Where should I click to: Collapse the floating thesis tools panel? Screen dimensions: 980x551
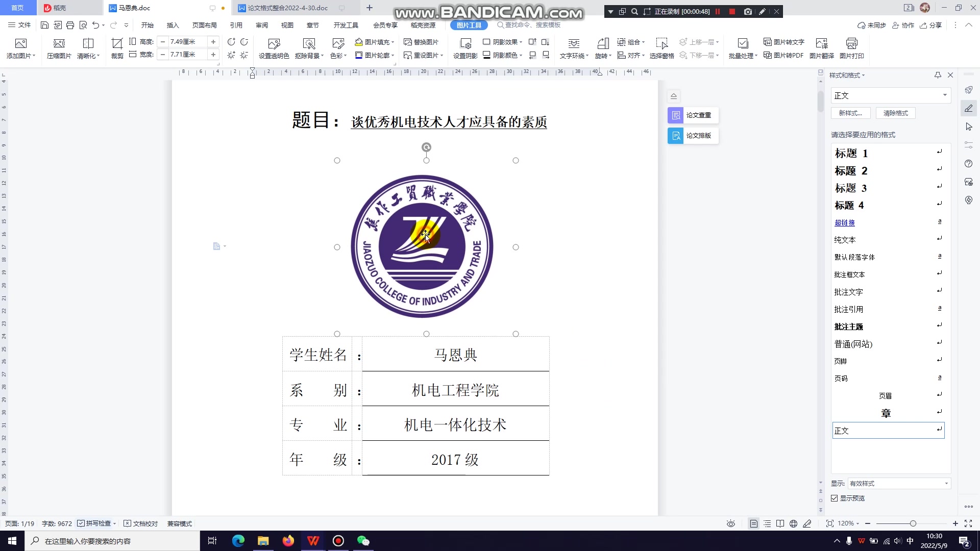[673, 96]
